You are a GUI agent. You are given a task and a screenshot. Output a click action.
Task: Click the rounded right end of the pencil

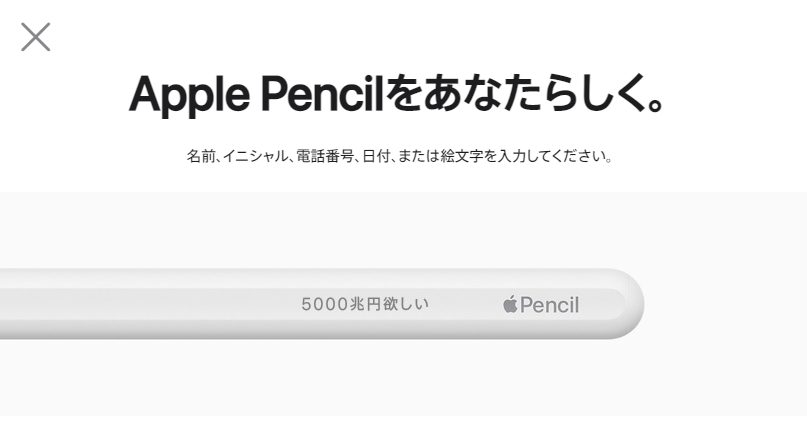(630, 304)
